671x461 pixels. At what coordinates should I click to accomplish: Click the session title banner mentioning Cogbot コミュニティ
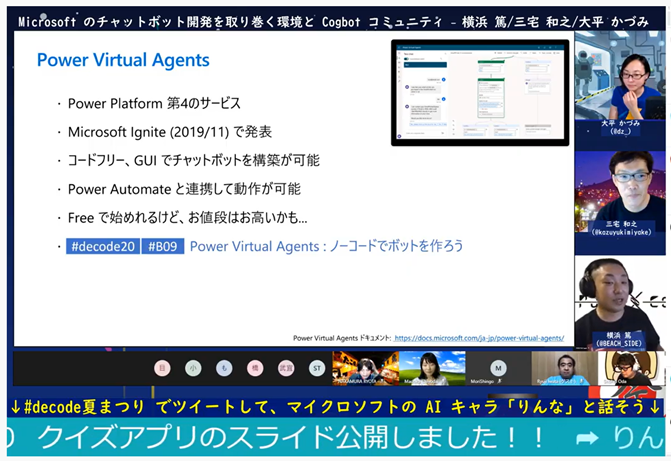point(333,21)
